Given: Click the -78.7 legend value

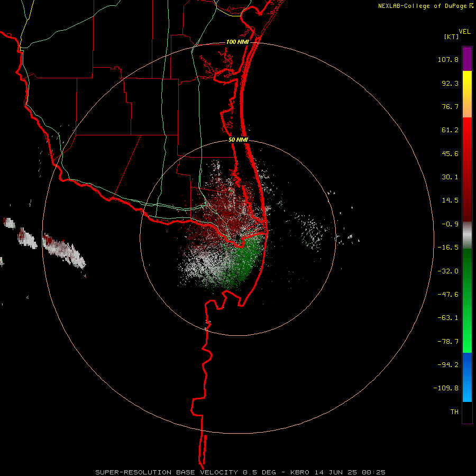Looking at the screenshot, I should click(x=448, y=342).
